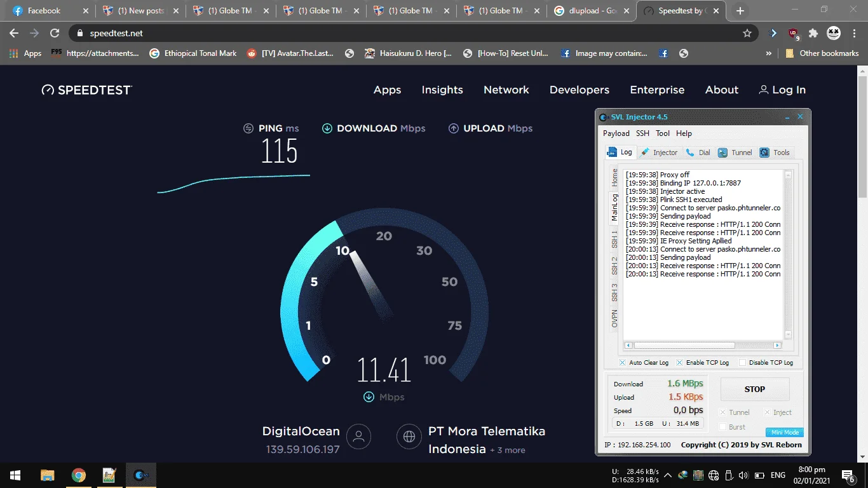Viewport: 868px width, 488px height.
Task: Open a new browser tab
Action: [x=740, y=11]
